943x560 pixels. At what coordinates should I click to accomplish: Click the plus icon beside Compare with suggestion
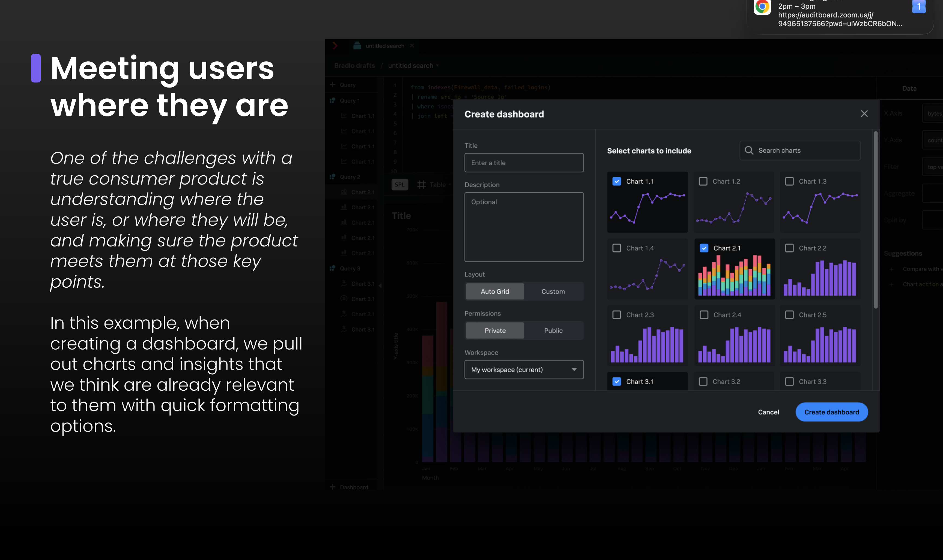pos(891,269)
